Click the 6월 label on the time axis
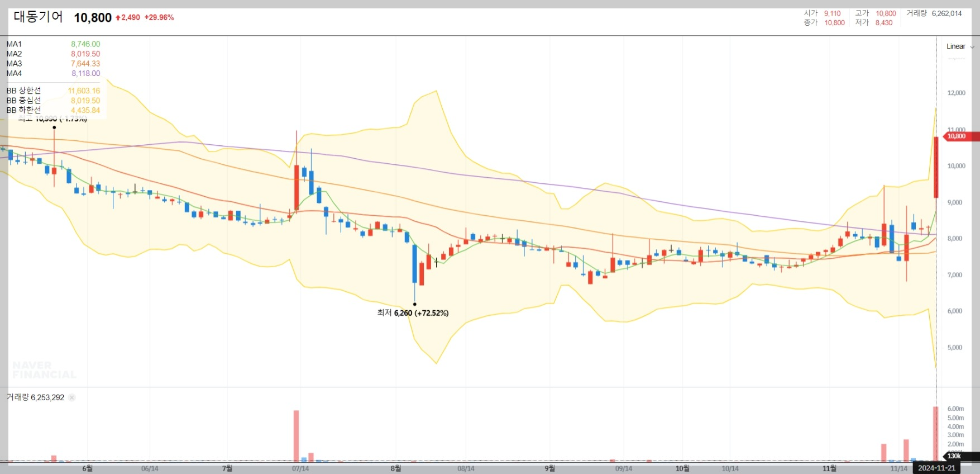This screenshot has width=980, height=474. coord(88,468)
